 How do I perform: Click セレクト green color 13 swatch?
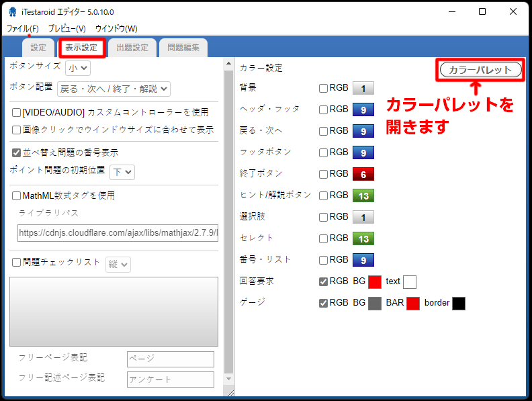point(363,239)
